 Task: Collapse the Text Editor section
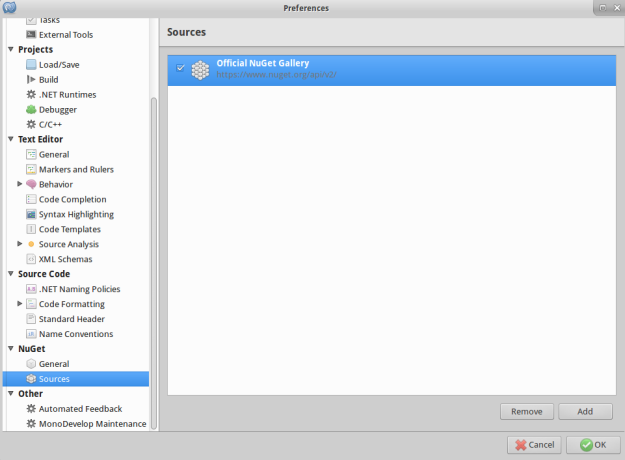click(x=11, y=139)
